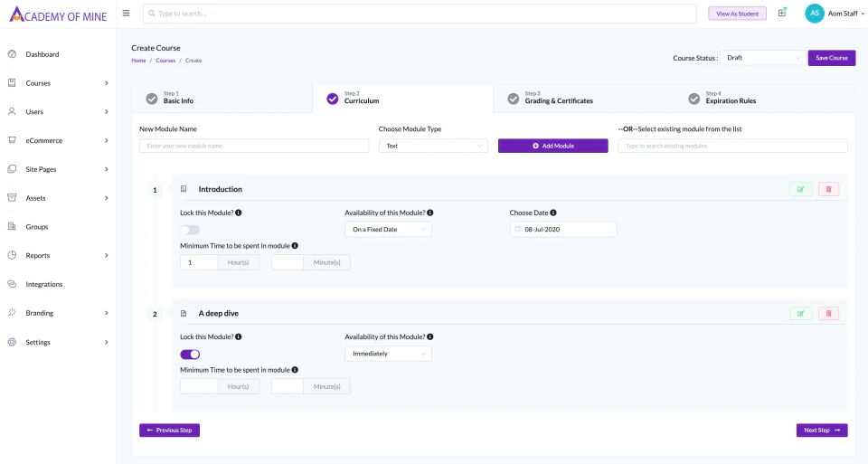Click the Choose Date info icon

tap(552, 213)
